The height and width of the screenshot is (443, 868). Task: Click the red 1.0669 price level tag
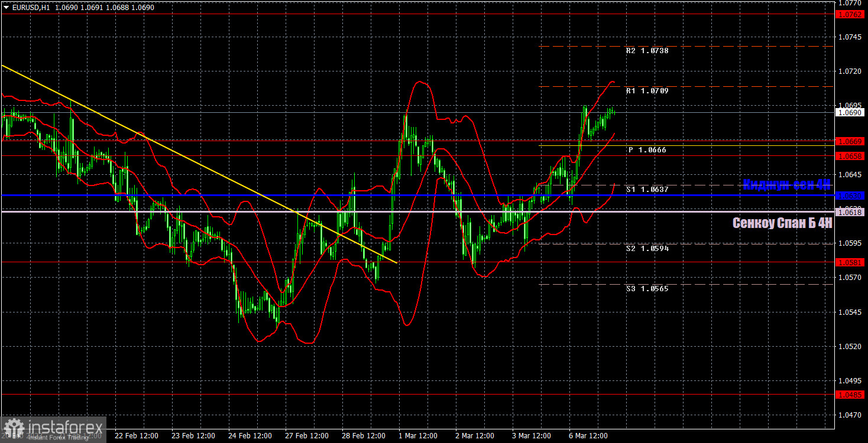point(850,141)
